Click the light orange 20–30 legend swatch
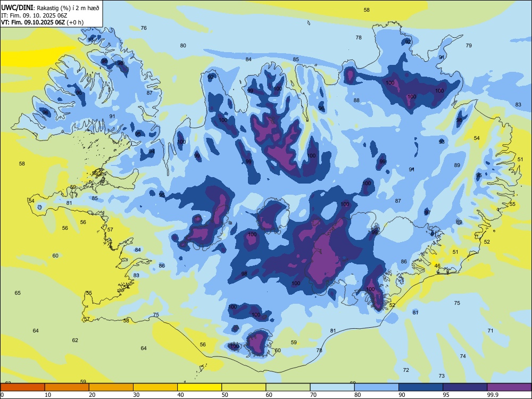Viewport: 532px width, 399px height. click(111, 387)
